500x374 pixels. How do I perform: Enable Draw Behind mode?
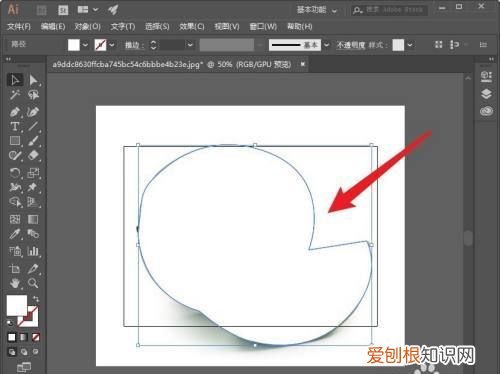24,352
